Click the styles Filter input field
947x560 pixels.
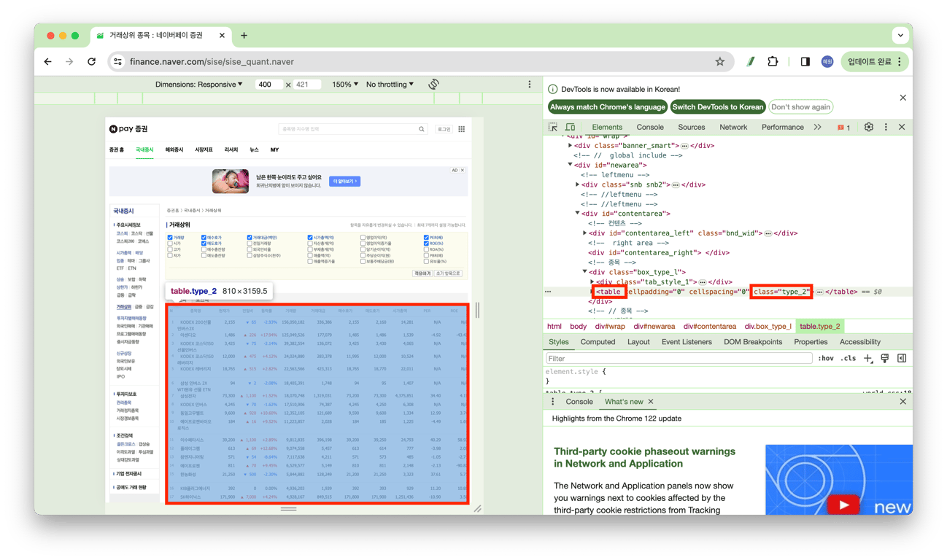pos(679,359)
